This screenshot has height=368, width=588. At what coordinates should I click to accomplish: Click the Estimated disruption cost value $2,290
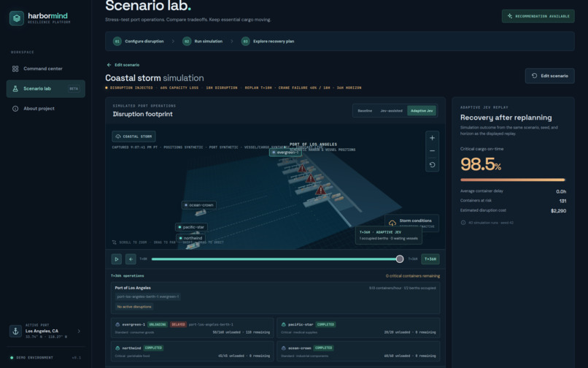[558, 211]
